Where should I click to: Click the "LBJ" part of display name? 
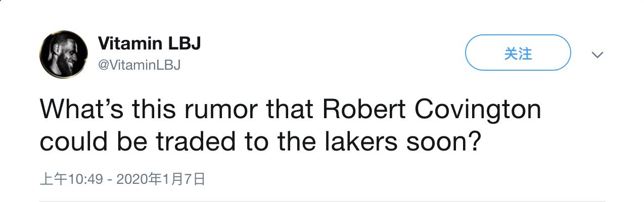pos(183,44)
